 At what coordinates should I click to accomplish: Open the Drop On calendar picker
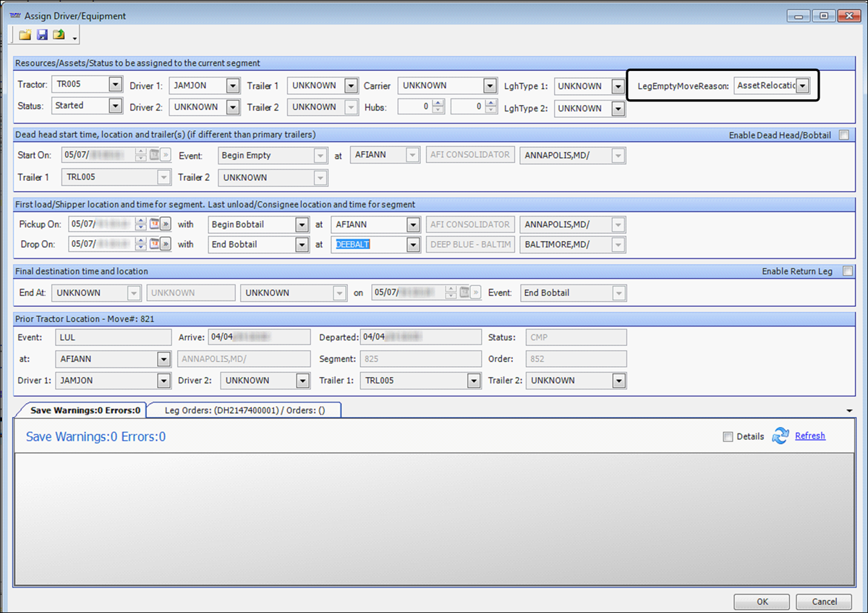[154, 245]
